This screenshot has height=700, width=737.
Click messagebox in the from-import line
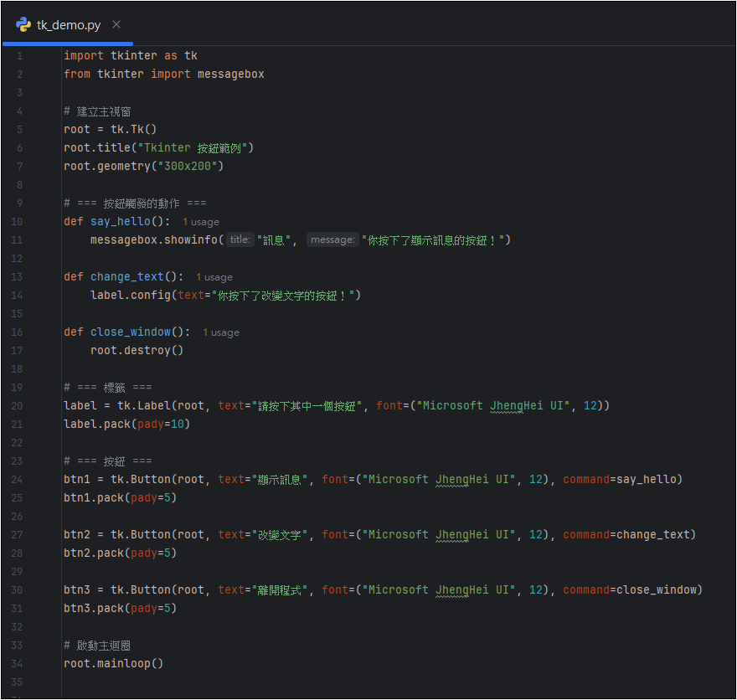[x=230, y=75]
